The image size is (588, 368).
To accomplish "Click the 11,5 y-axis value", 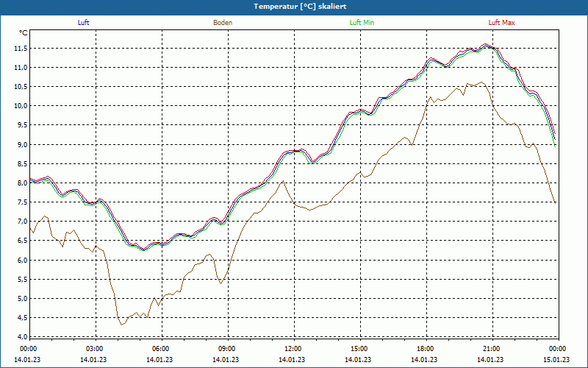I will click(21, 49).
